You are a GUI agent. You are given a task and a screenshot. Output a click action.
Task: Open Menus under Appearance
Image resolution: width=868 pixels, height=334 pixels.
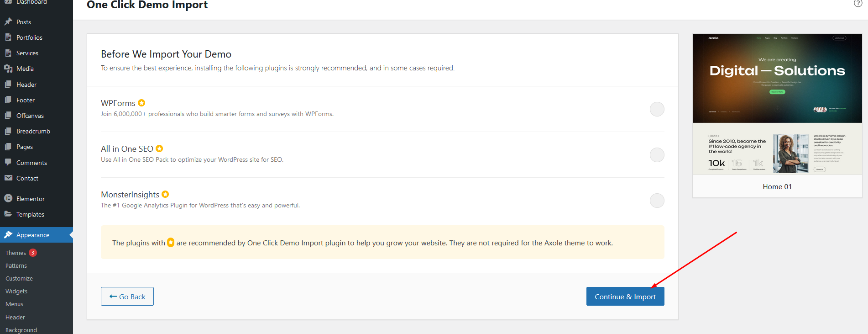(x=14, y=304)
